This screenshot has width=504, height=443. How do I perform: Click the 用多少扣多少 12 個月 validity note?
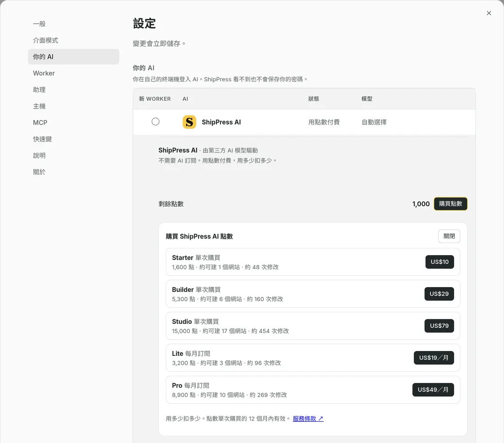228,419
